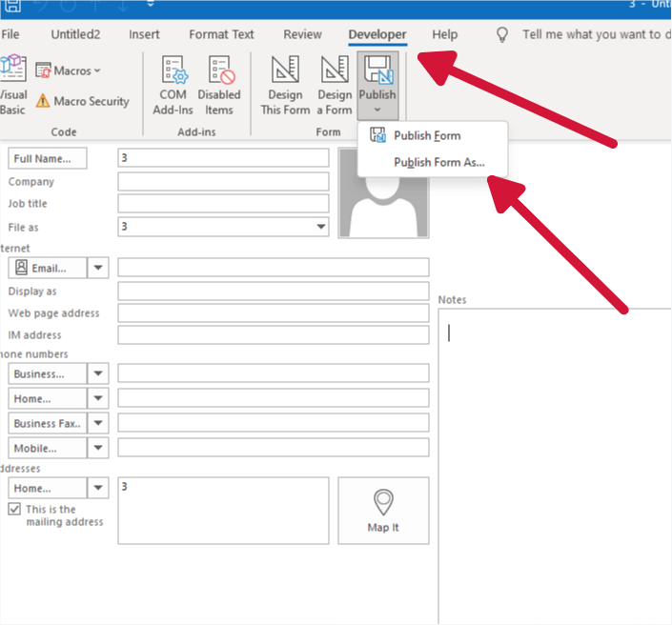
Task: Click the Mobile number field
Action: [274, 448]
